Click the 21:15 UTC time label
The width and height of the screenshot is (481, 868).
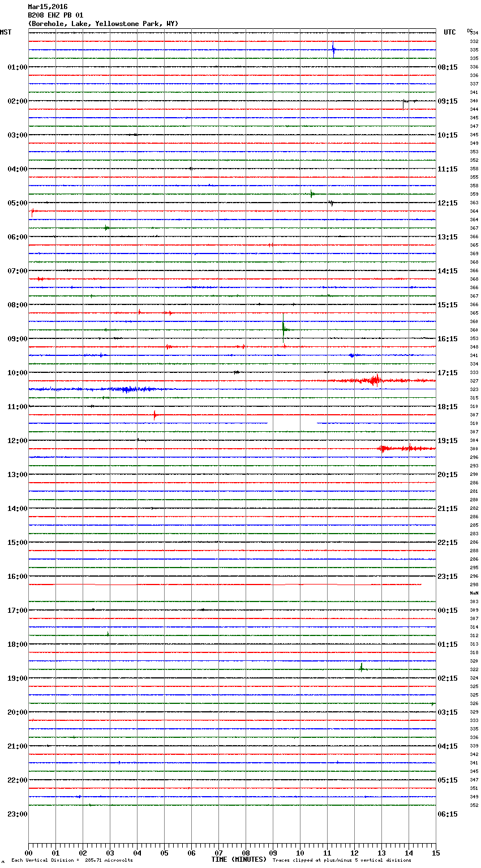(x=448, y=509)
